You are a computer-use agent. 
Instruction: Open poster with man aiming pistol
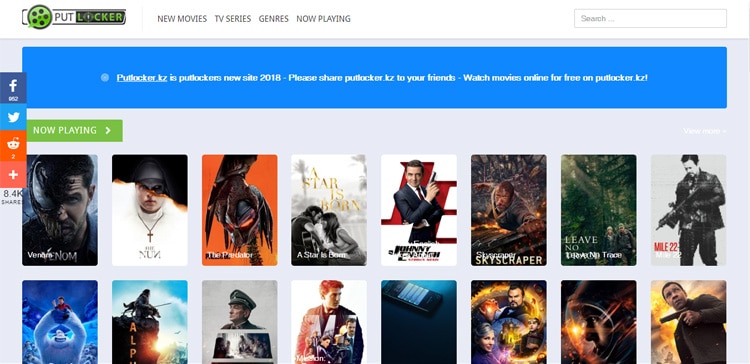[x=689, y=322]
